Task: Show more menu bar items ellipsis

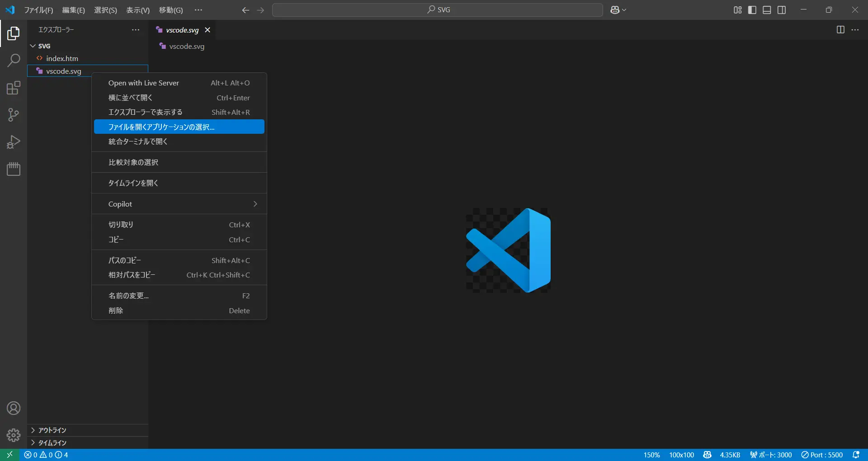Action: click(x=198, y=10)
